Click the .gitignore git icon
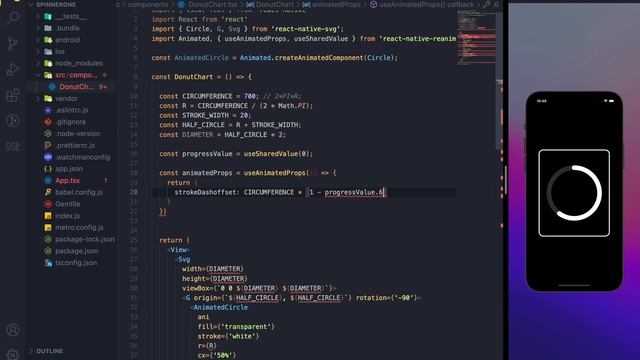This screenshot has height=360, width=640. point(48,122)
